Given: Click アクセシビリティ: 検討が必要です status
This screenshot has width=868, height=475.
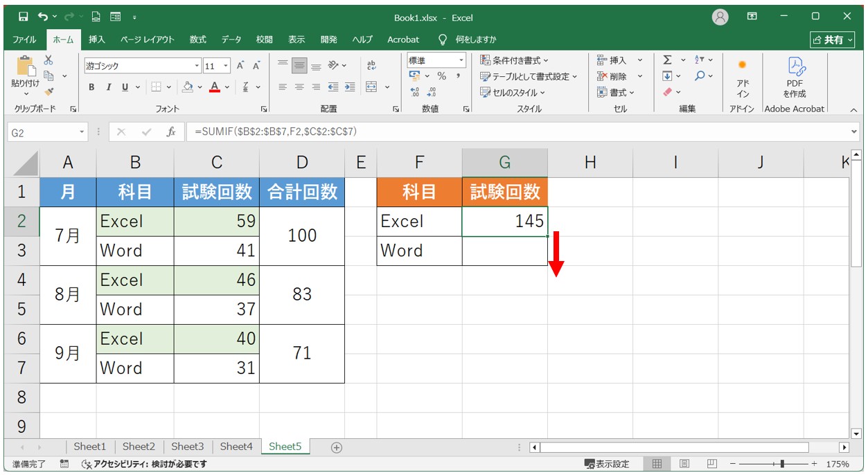Looking at the screenshot, I should click(144, 464).
